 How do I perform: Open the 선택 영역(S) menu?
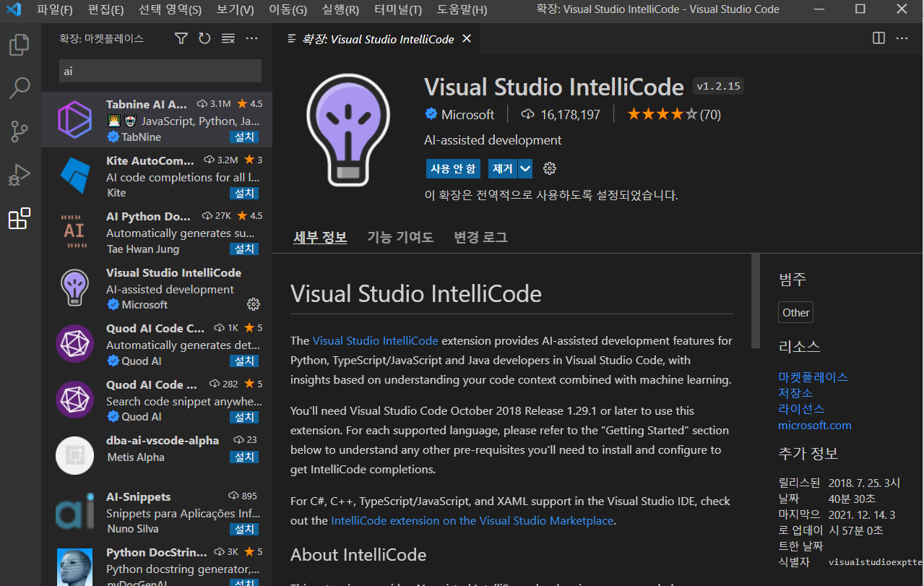click(x=170, y=9)
